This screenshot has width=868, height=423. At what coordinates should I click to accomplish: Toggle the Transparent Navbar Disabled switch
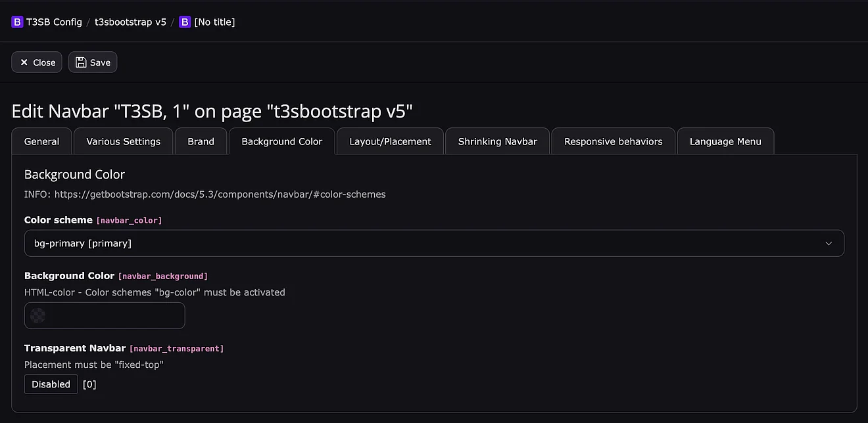[x=51, y=384]
